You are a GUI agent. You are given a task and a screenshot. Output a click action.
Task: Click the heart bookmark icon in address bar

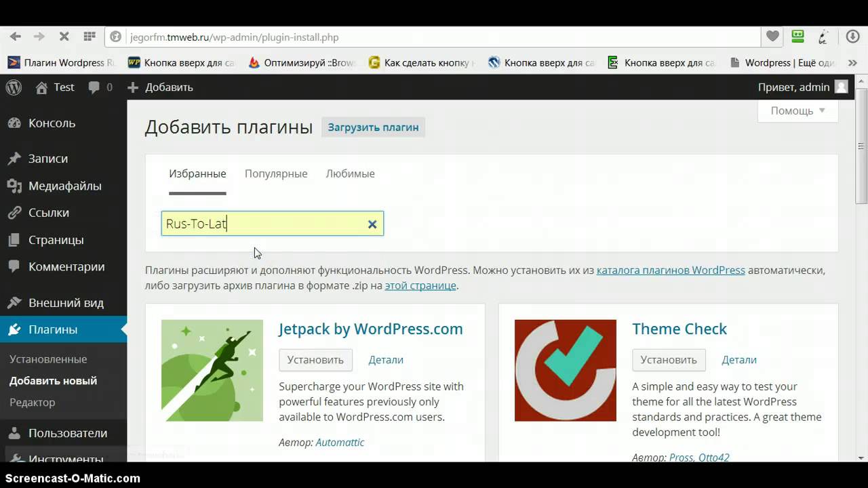tap(772, 37)
